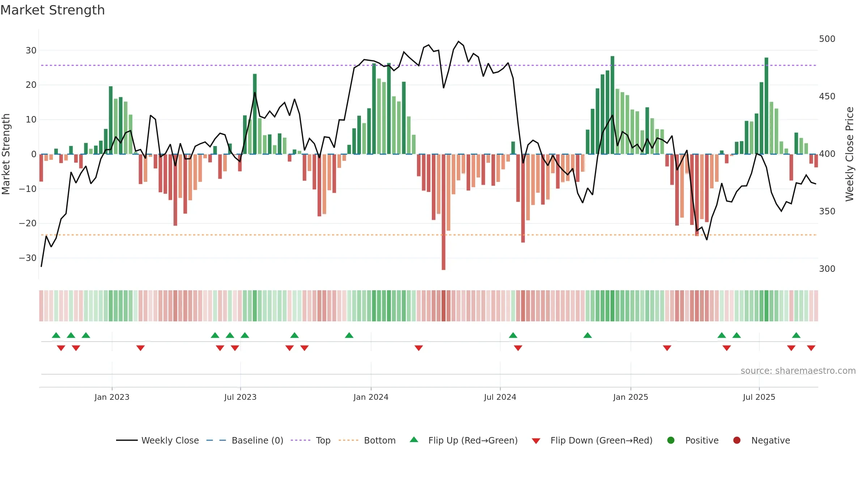Click the 300 price axis label
Viewport: 868px width, 488px height.
pos(827,269)
